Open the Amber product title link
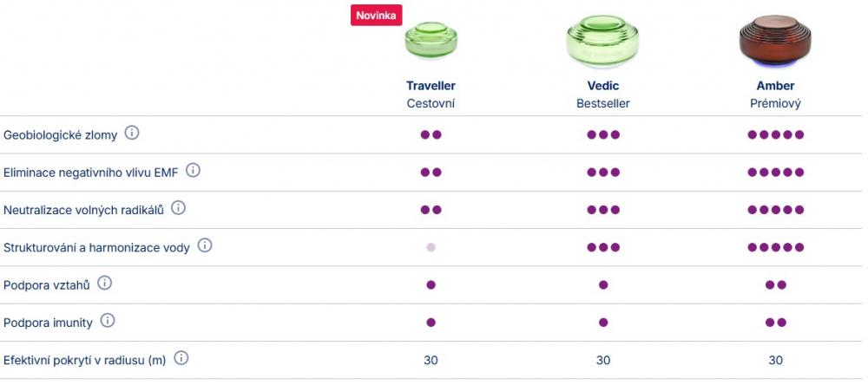Image resolution: width=868 pixels, height=385 pixels. 775,86
